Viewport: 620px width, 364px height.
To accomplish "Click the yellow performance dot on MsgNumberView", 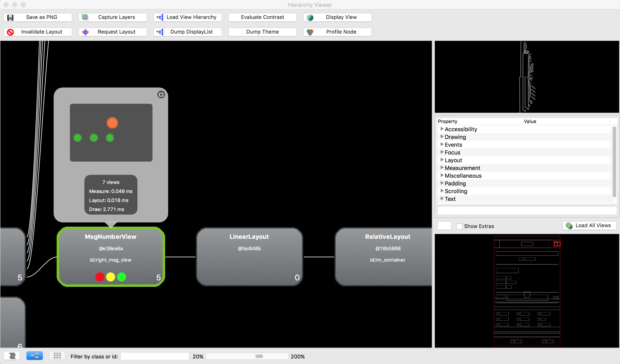I will (110, 277).
